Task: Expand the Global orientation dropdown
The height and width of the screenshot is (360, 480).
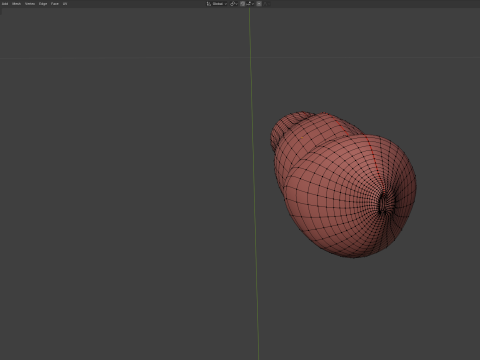Action: [x=220, y=4]
